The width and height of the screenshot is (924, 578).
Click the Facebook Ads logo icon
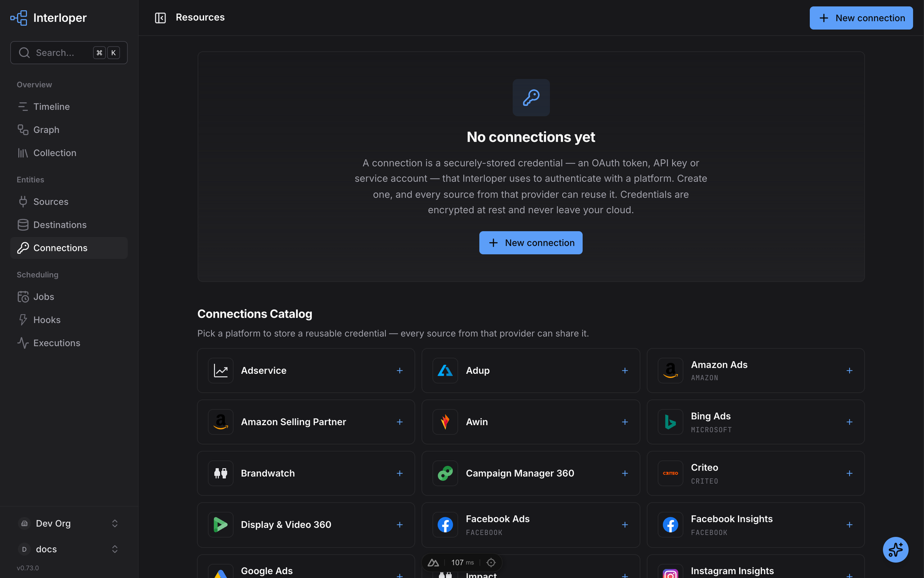click(445, 524)
